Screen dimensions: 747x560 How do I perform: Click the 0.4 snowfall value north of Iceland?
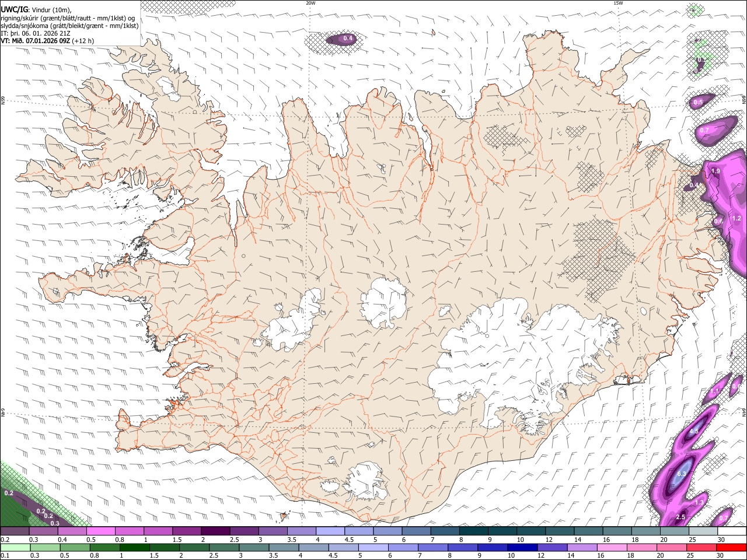point(348,38)
